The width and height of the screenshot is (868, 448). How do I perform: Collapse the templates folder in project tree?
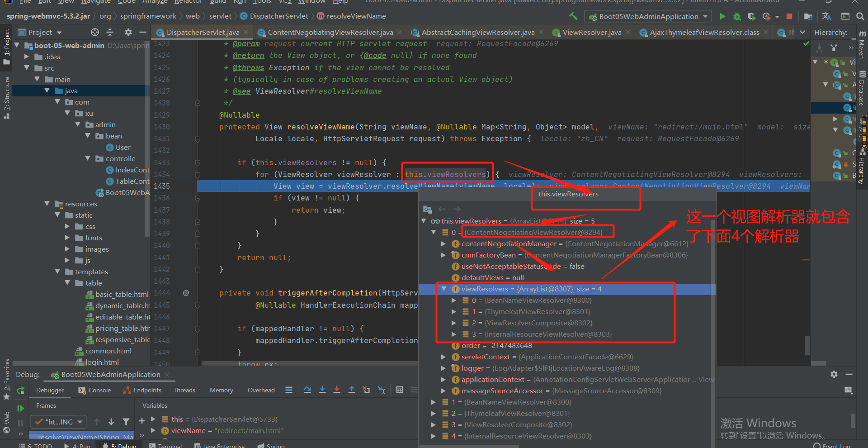[x=57, y=272]
